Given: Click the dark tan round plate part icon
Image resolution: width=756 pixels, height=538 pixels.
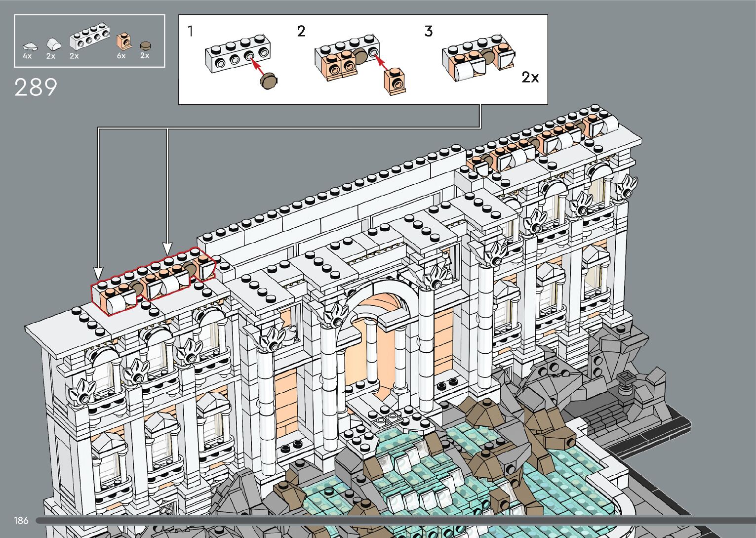Looking at the screenshot, I should 146,45.
